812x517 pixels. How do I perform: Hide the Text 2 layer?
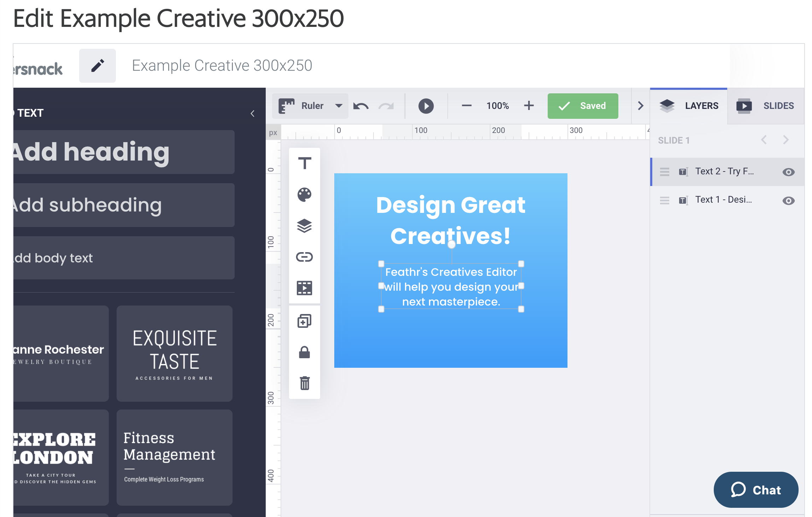point(789,172)
